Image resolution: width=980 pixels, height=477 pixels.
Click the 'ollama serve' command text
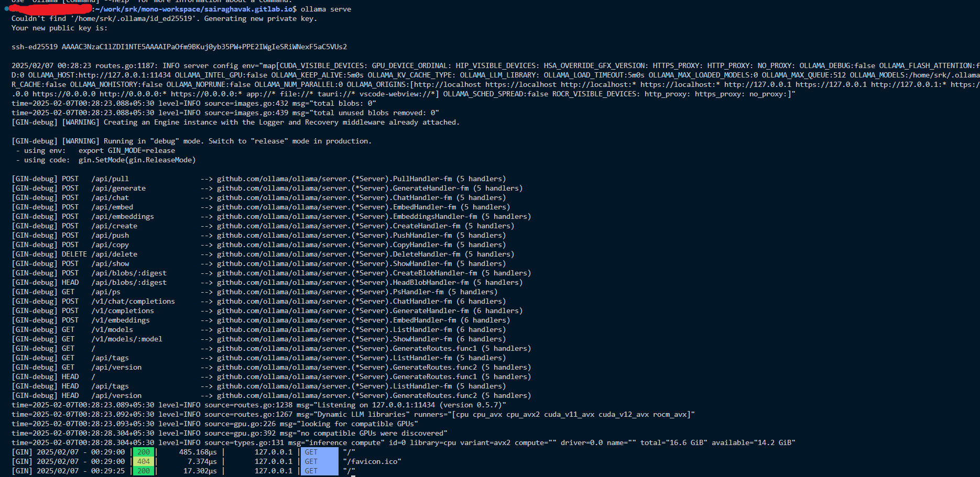326,9
